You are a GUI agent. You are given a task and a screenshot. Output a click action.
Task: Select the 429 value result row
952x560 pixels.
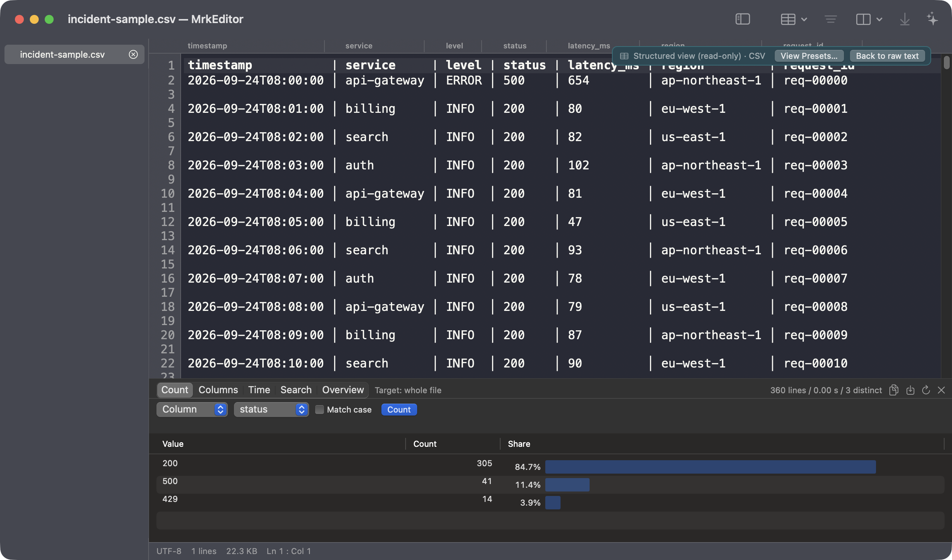[x=550, y=502]
